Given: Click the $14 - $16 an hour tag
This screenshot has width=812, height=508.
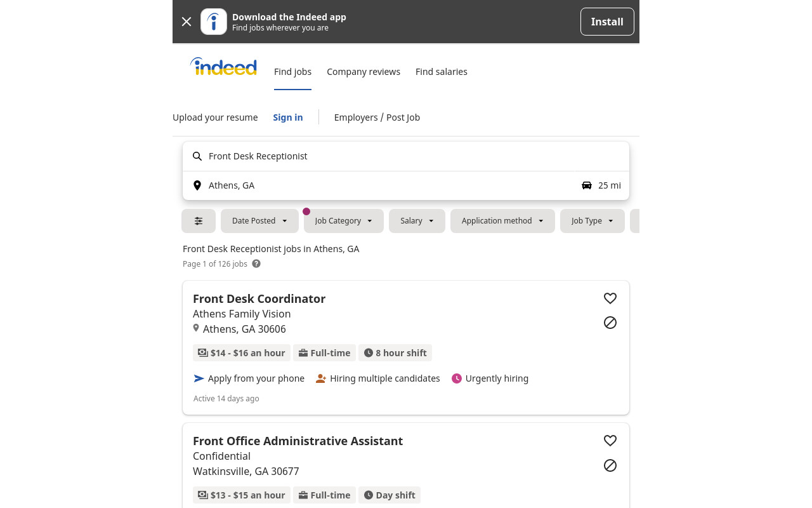Looking at the screenshot, I should (242, 353).
